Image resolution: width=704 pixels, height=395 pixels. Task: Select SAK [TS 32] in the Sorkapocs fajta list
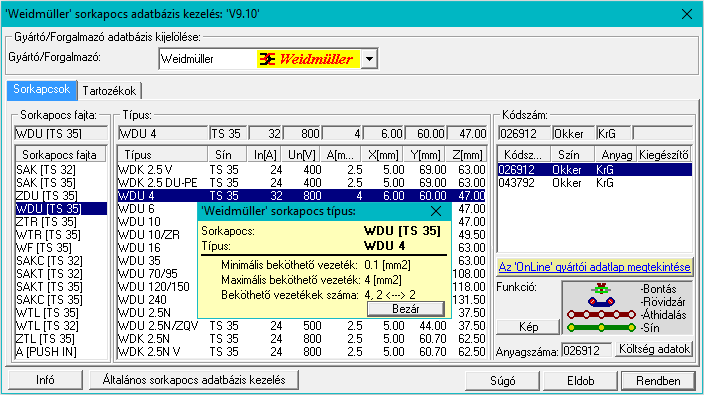click(x=61, y=170)
